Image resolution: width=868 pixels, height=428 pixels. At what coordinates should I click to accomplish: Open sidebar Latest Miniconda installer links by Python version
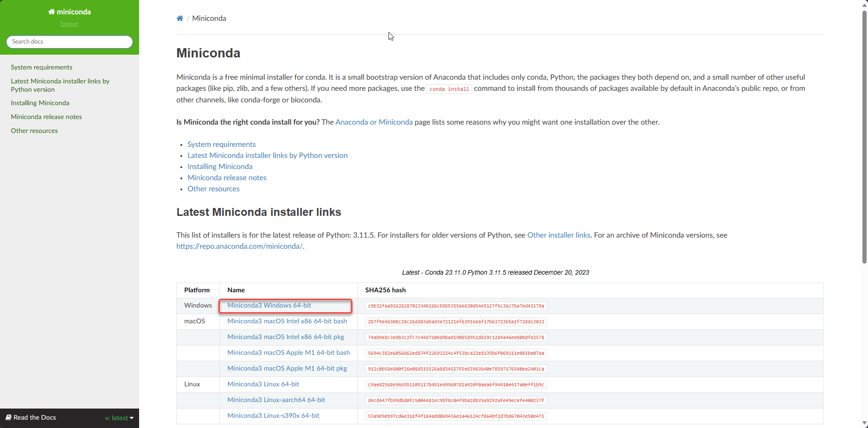60,85
